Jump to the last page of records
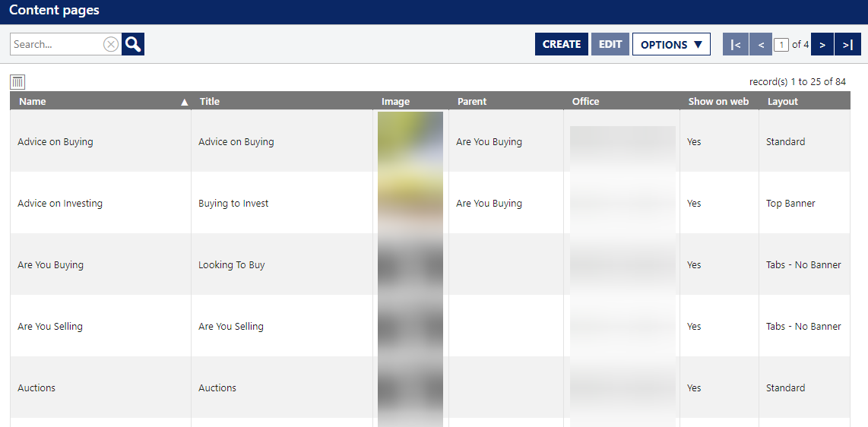Image resolution: width=868 pixels, height=427 pixels. click(x=847, y=44)
